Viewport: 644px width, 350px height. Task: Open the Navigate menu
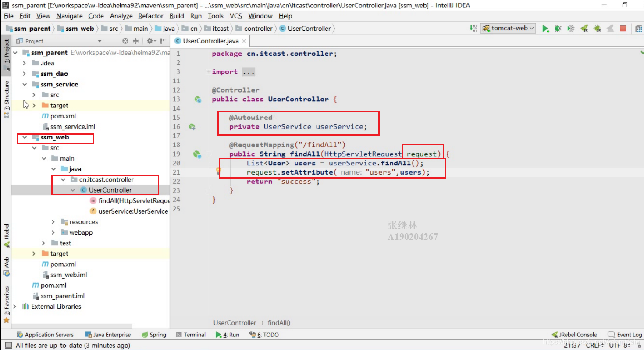point(69,16)
